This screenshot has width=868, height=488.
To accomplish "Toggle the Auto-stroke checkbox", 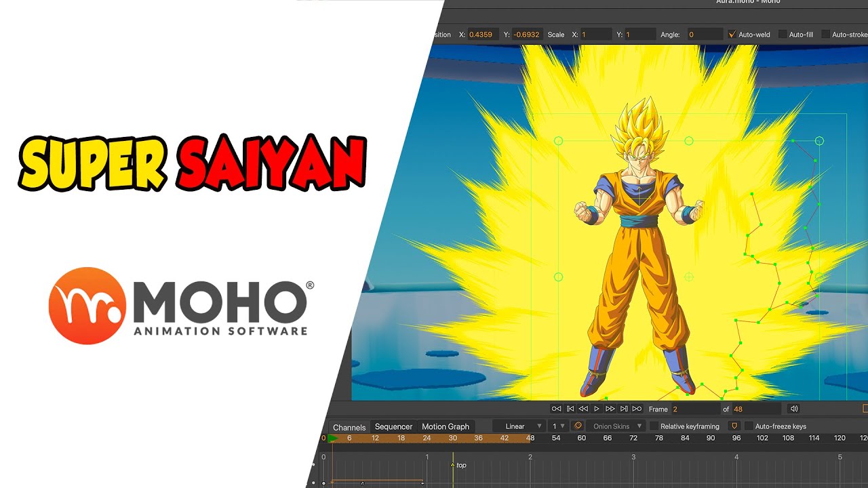I will click(x=825, y=35).
